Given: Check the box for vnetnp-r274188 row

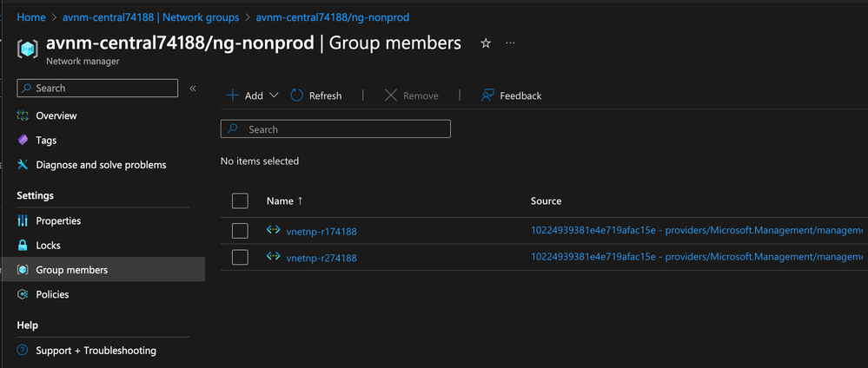Looking at the screenshot, I should click(x=240, y=257).
